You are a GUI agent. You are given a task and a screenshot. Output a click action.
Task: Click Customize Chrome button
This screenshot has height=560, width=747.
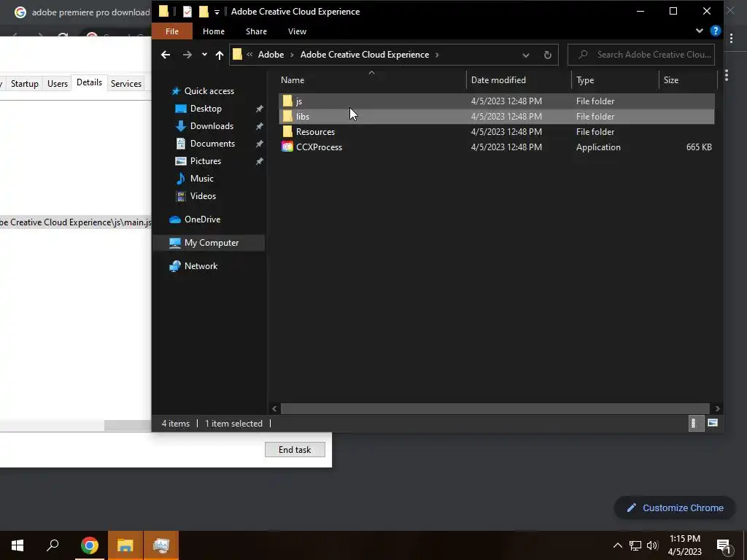click(x=675, y=508)
